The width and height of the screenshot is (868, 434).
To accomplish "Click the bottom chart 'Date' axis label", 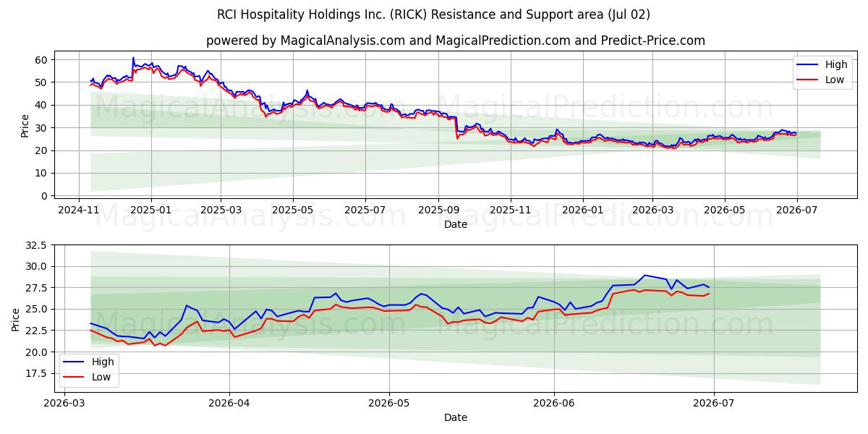I will tap(456, 417).
